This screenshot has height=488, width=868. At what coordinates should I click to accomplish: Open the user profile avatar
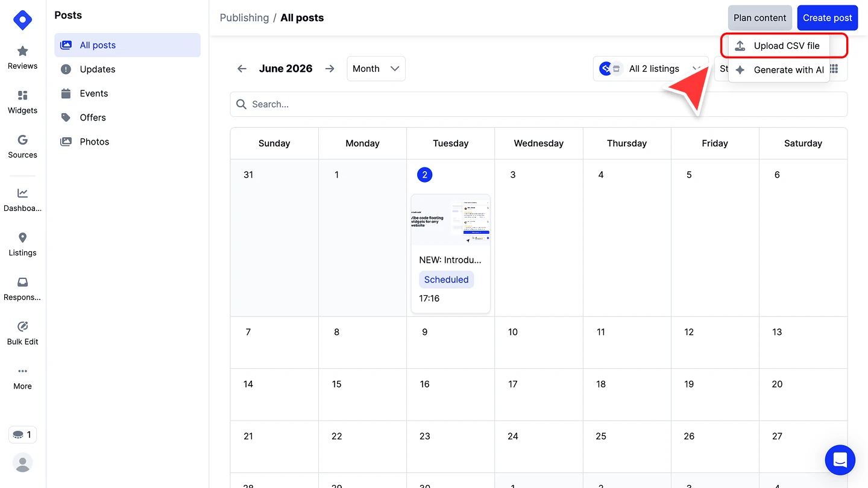pyautogui.click(x=22, y=463)
